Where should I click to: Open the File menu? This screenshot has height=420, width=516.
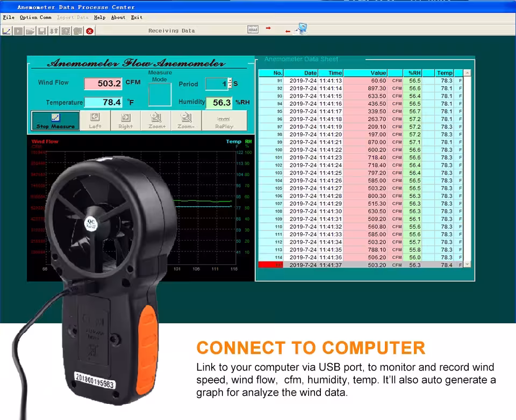9,17
